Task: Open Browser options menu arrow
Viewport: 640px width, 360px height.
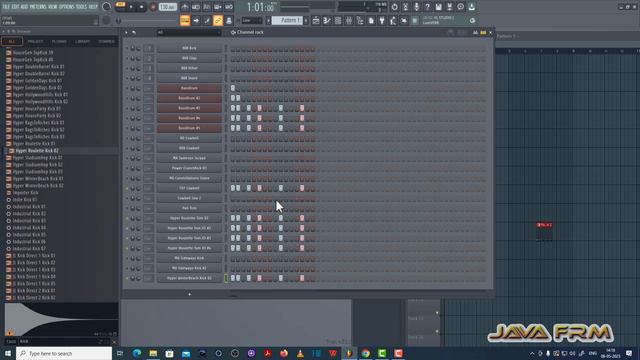Action: point(4,31)
